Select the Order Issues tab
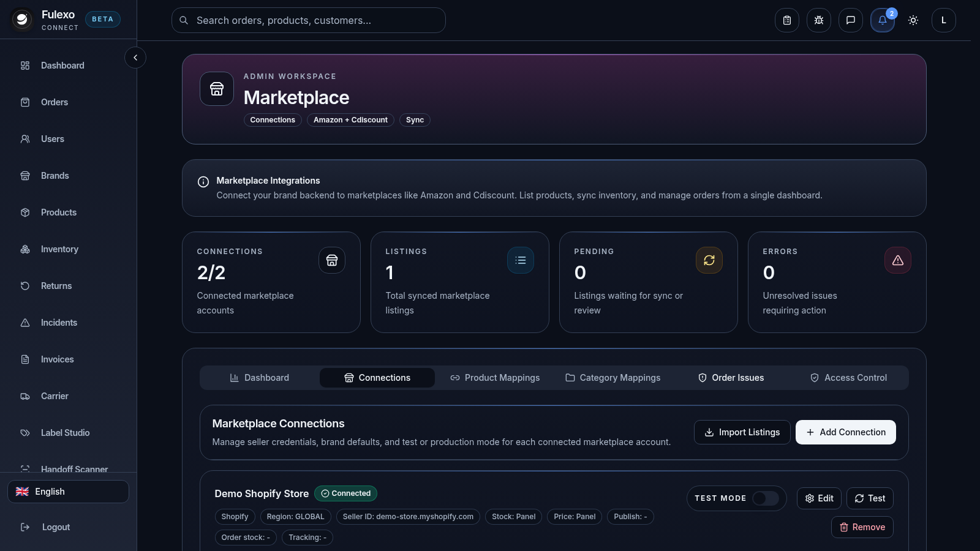 click(x=731, y=378)
